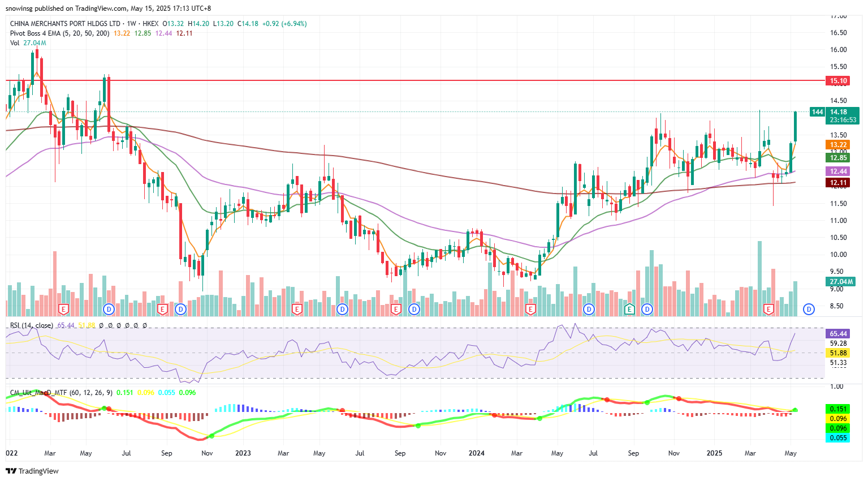The width and height of the screenshot is (868, 481).
Task: Click the current price label 14.18
Action: [842, 112]
